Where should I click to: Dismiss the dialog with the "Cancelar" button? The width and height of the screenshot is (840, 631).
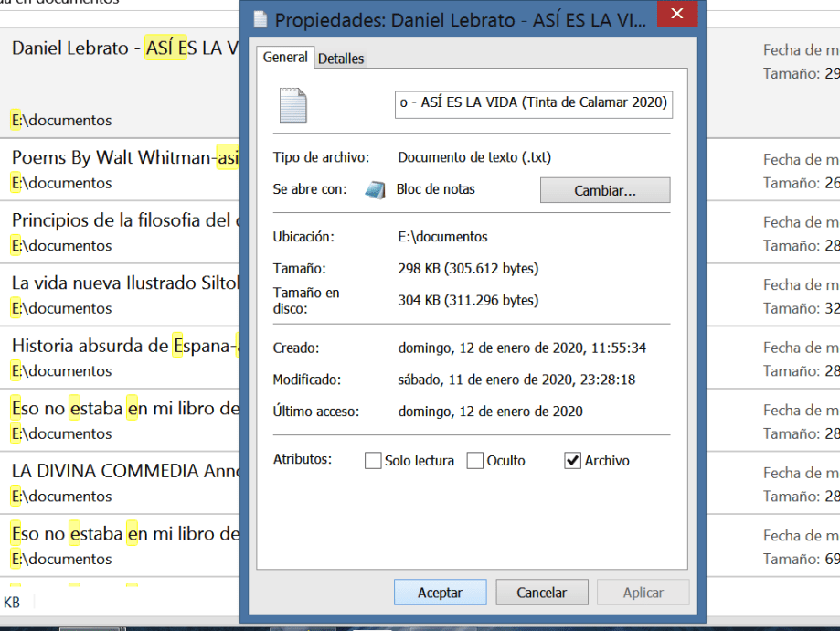pyautogui.click(x=541, y=592)
